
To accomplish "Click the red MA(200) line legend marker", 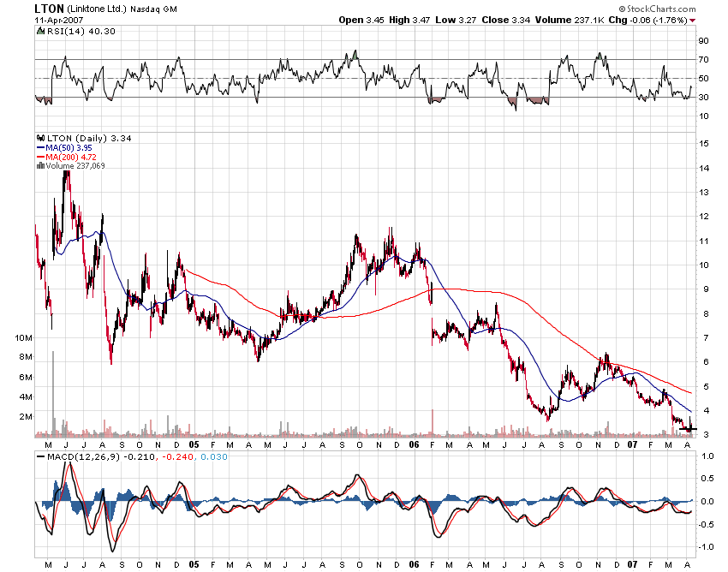I will coord(40,158).
